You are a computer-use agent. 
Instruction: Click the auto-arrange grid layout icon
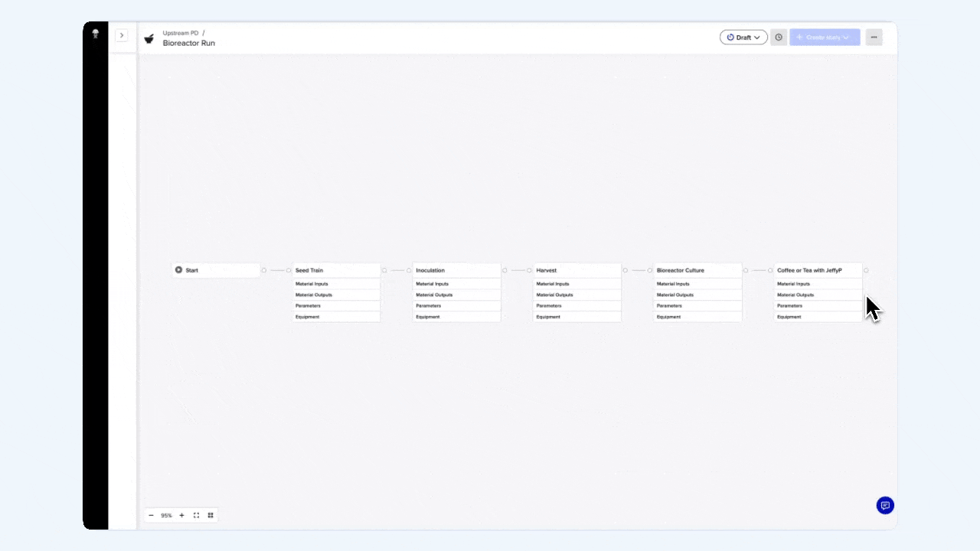point(211,516)
